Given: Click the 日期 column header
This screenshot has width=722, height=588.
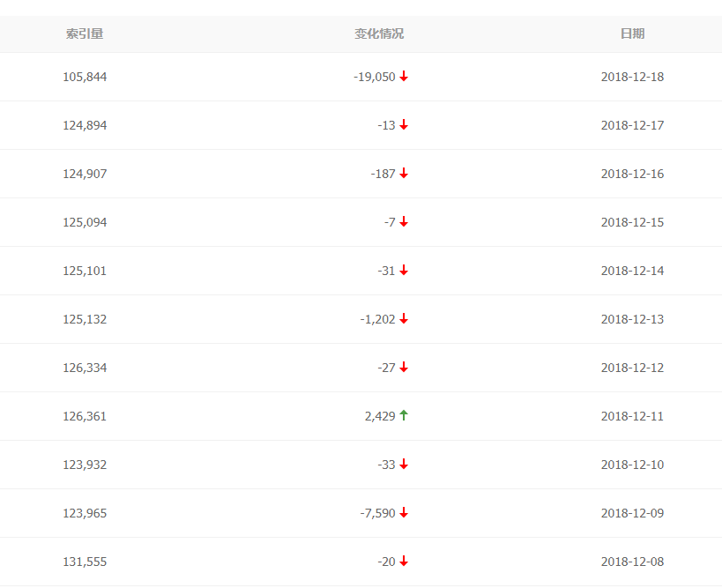Looking at the screenshot, I should click(x=632, y=33).
